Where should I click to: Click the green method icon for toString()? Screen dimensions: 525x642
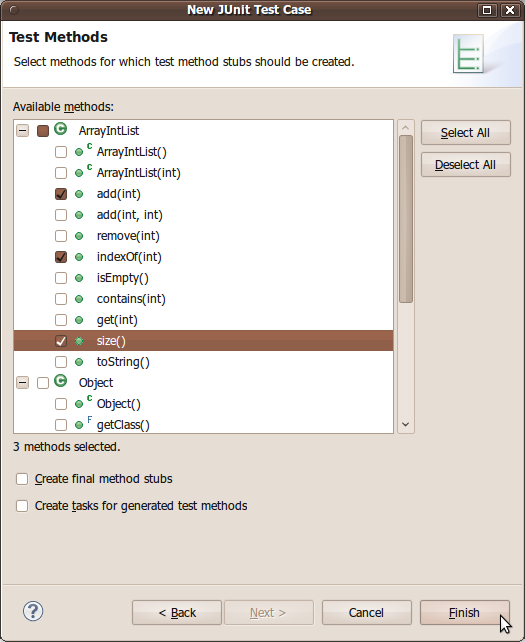pos(79,362)
